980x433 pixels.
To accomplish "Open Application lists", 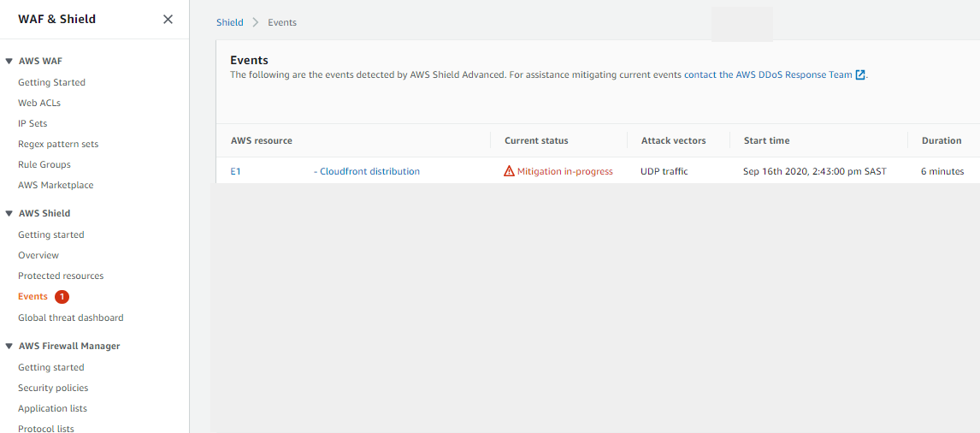I will (52, 408).
